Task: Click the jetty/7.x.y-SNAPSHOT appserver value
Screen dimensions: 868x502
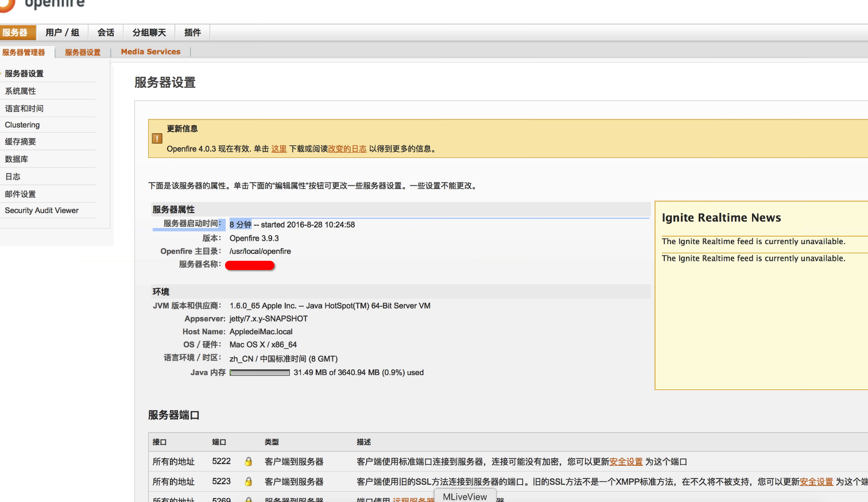Action: (269, 319)
